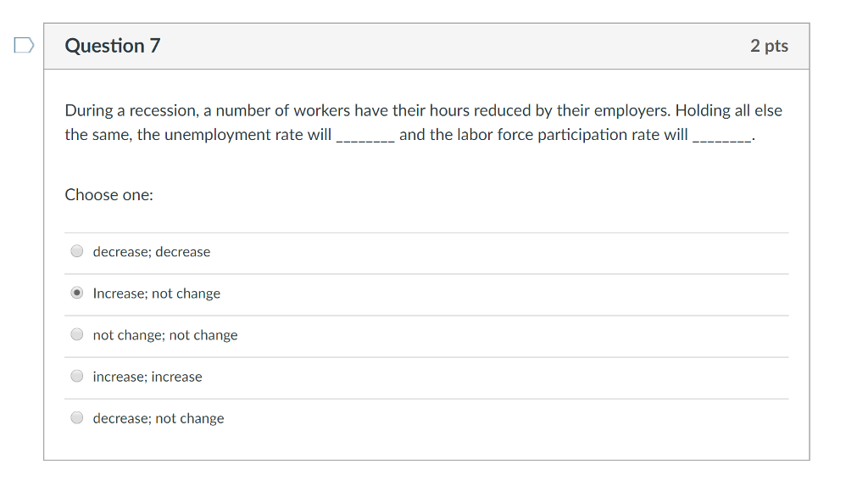Click the 'Increase; not change' answer label text
This screenshot has width=868, height=481.
pos(157,294)
